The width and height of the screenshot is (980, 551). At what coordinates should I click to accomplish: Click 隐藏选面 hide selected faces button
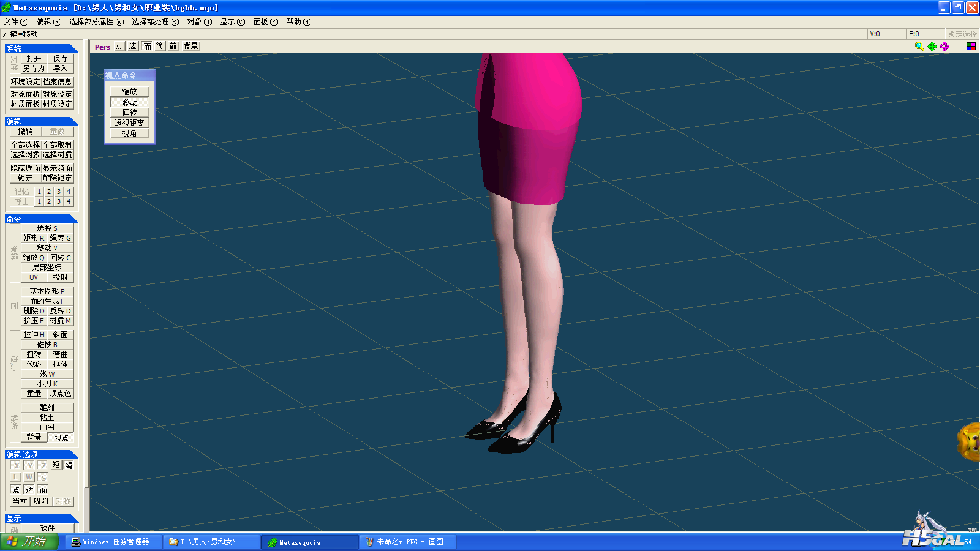(x=25, y=168)
